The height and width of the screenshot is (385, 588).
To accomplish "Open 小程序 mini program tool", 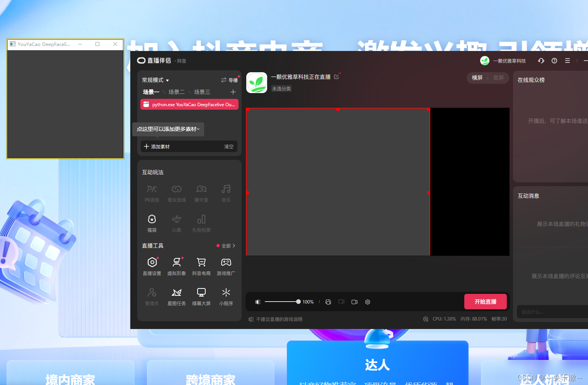I will point(226,297).
